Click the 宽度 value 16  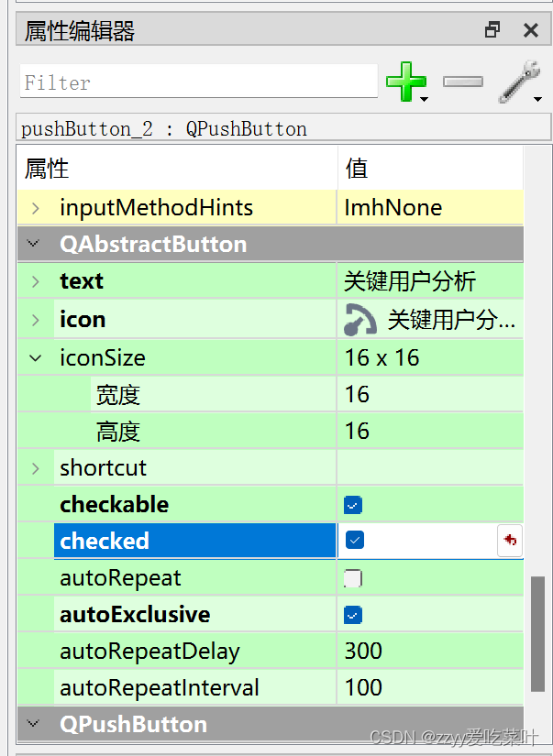(357, 394)
